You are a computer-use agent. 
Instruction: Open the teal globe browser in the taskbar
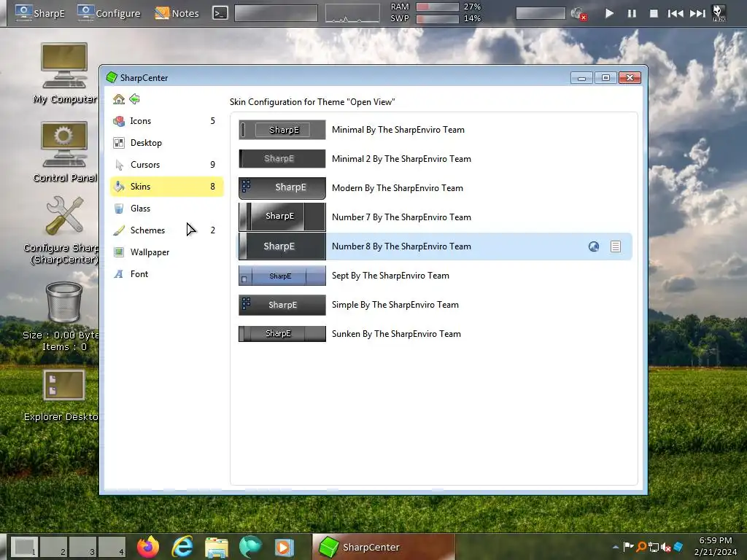point(250,547)
